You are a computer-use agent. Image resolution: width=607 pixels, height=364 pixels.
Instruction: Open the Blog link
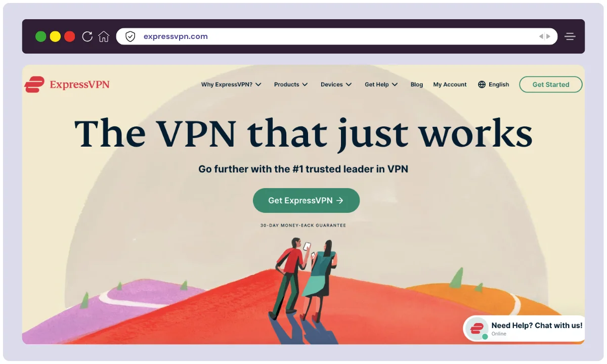(417, 84)
